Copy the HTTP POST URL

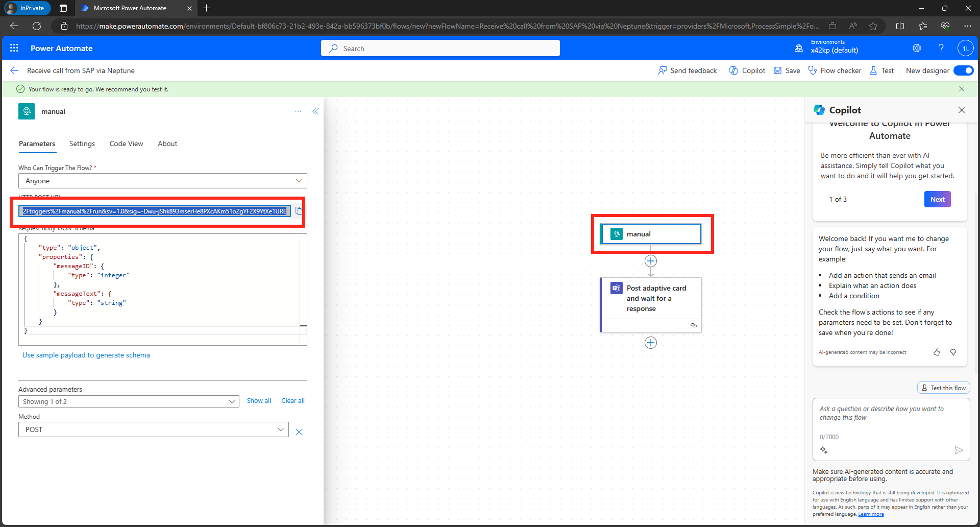click(299, 211)
